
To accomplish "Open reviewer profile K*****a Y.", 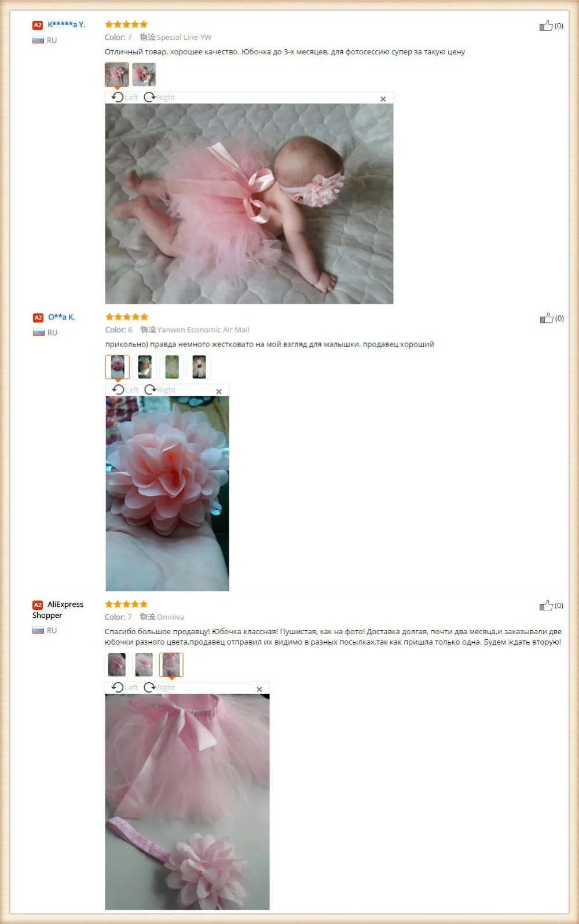I will click(x=66, y=24).
